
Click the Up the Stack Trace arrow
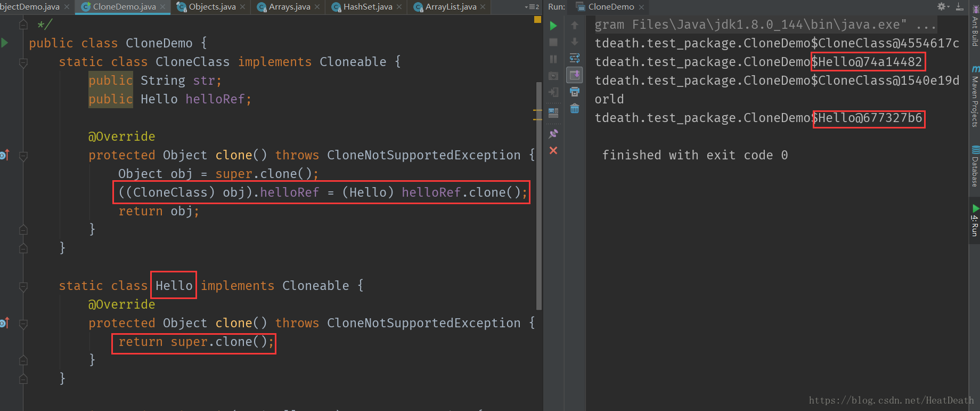click(x=575, y=25)
